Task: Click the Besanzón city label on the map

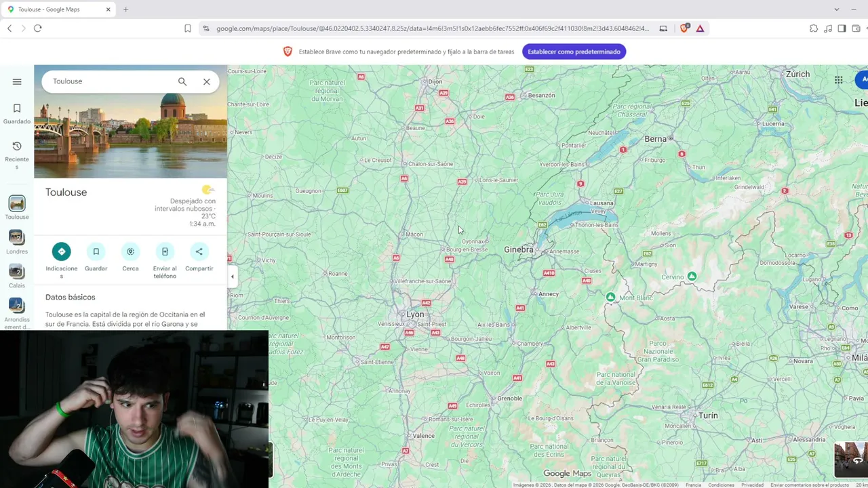Action: (x=541, y=96)
